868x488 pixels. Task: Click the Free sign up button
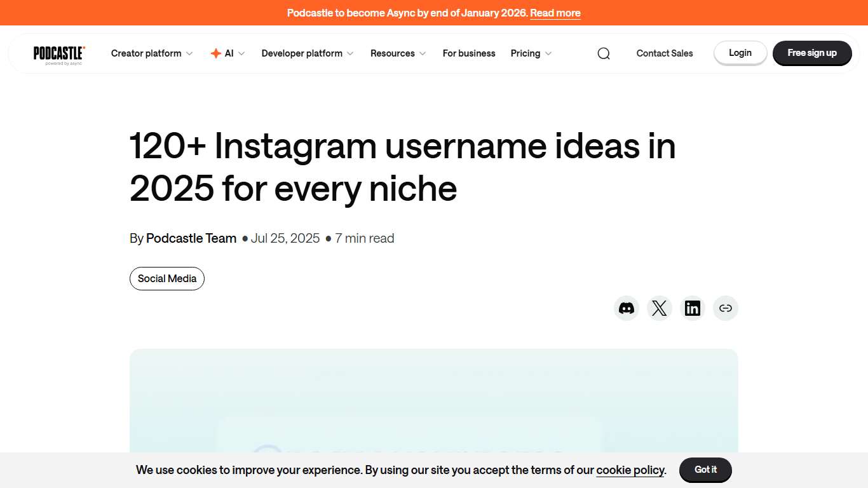point(812,53)
